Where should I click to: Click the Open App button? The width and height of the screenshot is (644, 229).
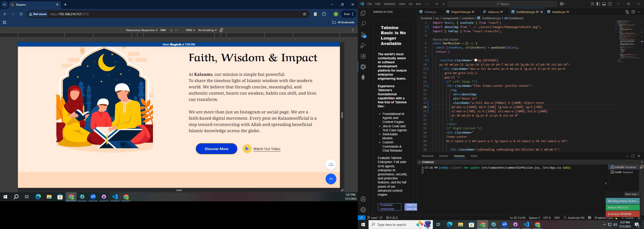click(x=631, y=194)
